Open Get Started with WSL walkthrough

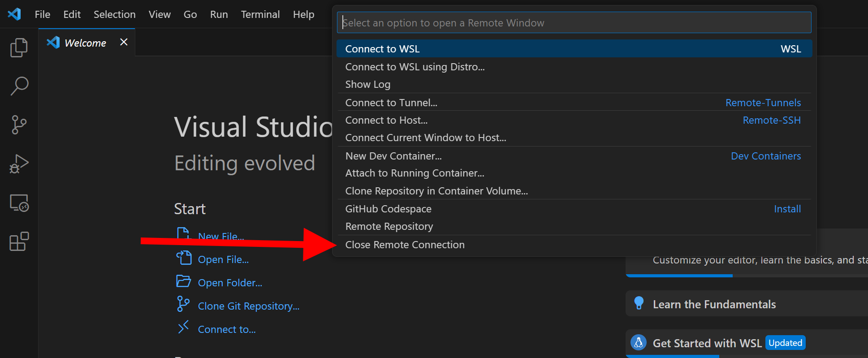pos(747,343)
